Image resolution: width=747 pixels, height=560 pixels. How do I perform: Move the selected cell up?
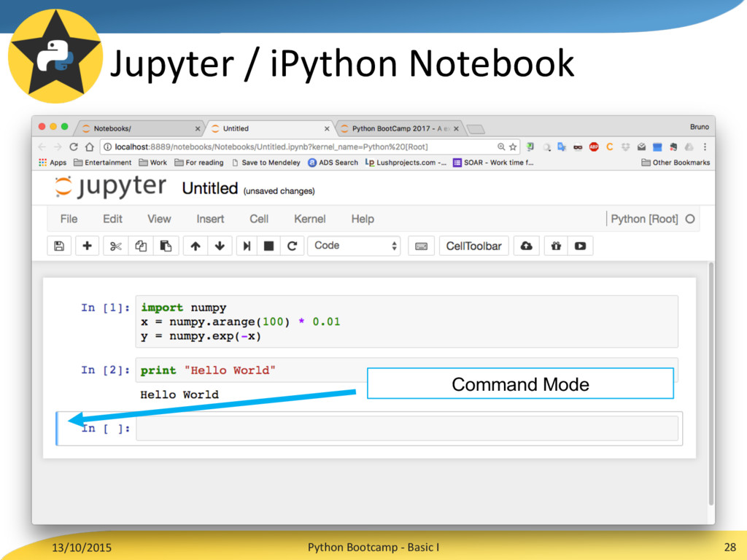[196, 246]
